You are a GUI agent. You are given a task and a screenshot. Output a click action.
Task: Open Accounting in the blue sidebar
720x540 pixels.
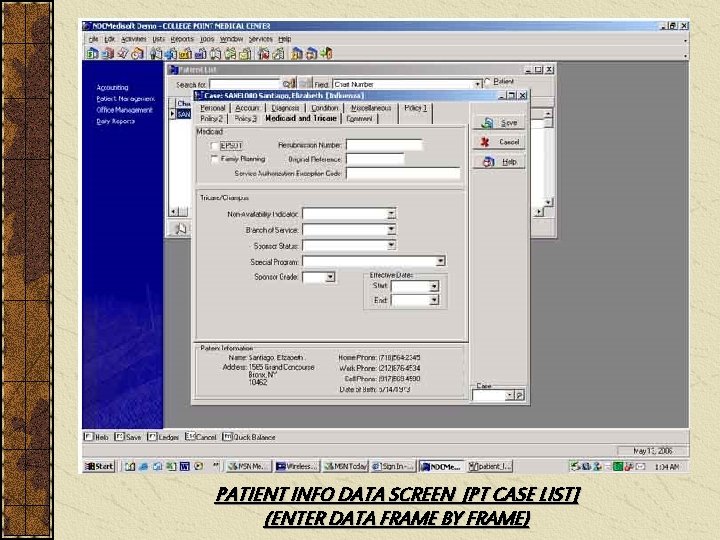click(112, 87)
